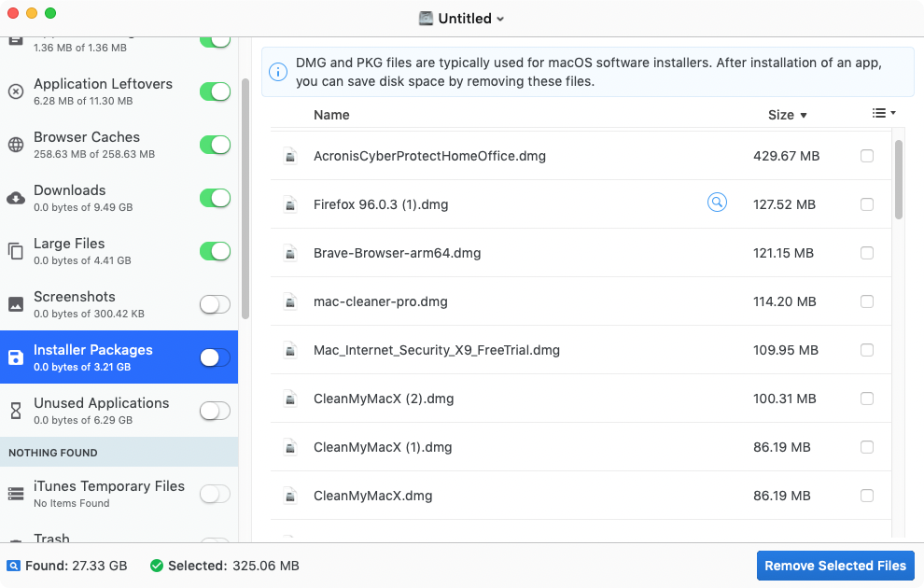Click the 109.95 MB size value

786,350
